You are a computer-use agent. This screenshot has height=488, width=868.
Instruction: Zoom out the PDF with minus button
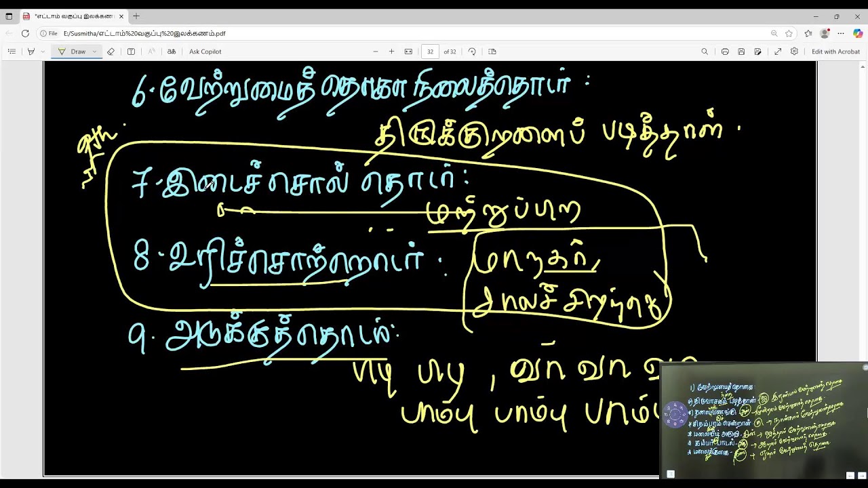click(375, 52)
